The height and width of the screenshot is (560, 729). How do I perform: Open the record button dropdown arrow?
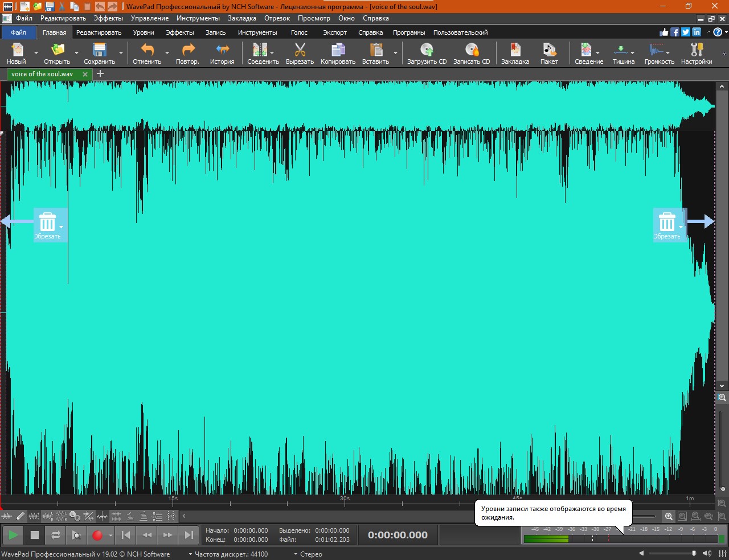pos(110,535)
